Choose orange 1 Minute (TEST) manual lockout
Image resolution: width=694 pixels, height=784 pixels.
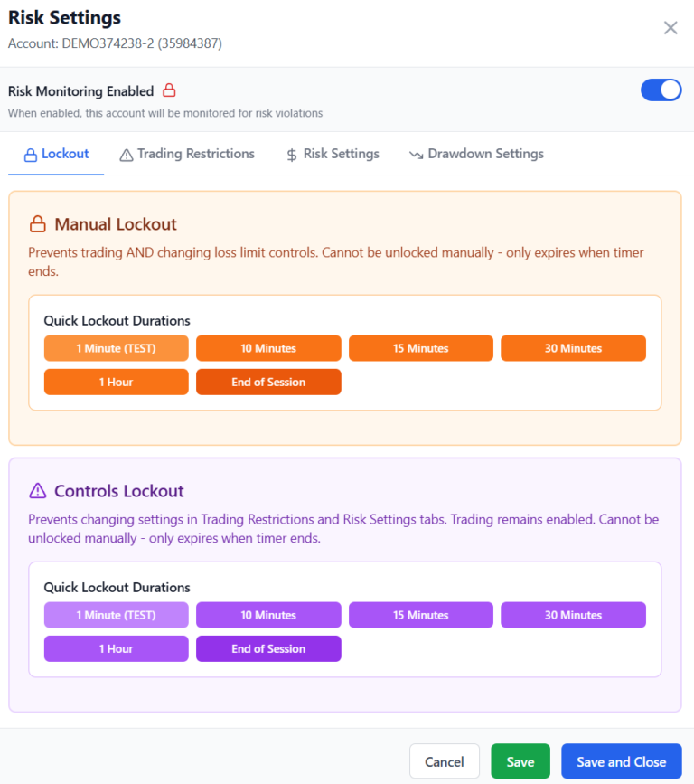[x=116, y=348]
